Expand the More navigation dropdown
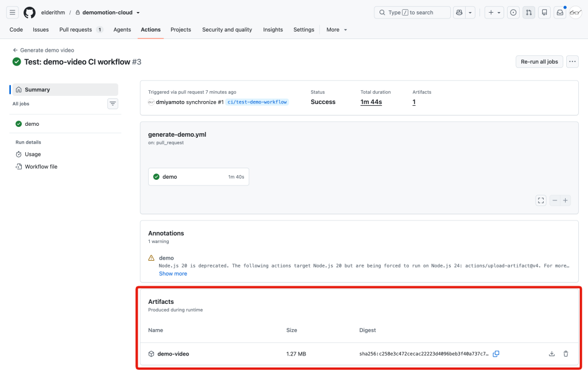 336,30
